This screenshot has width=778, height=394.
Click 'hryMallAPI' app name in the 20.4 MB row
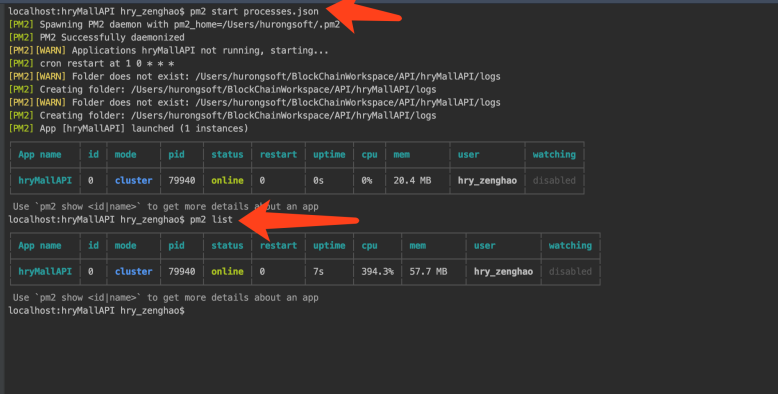(x=45, y=181)
